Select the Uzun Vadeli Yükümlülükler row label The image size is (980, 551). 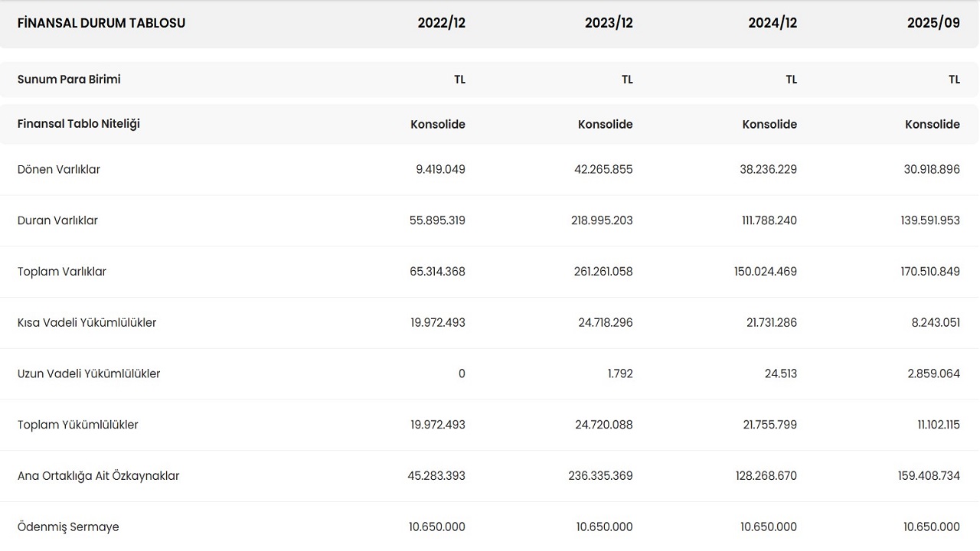click(x=89, y=374)
